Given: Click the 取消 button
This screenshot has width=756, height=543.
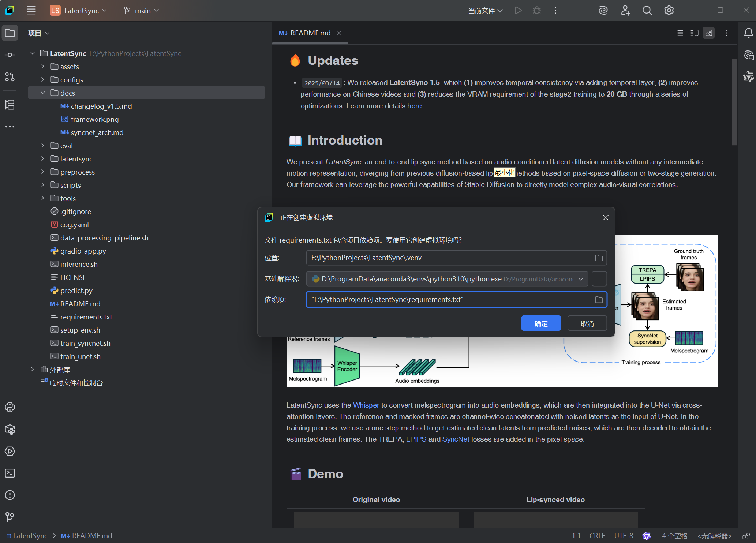Looking at the screenshot, I should (x=587, y=323).
